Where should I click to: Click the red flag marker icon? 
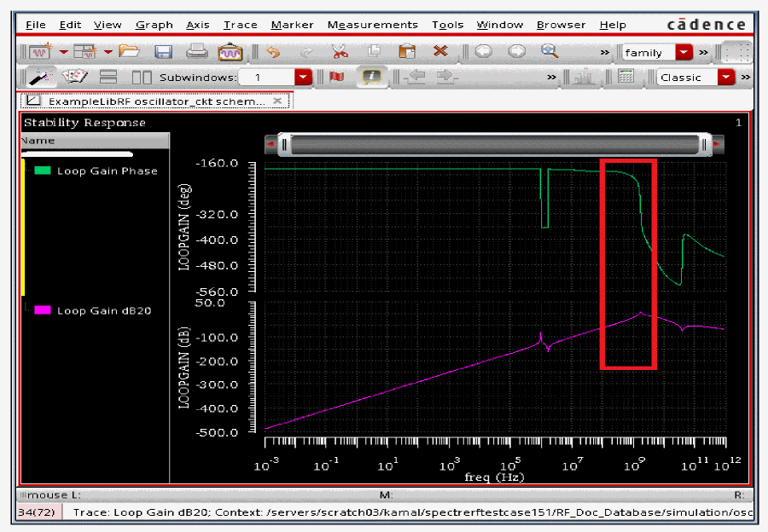pos(336,77)
